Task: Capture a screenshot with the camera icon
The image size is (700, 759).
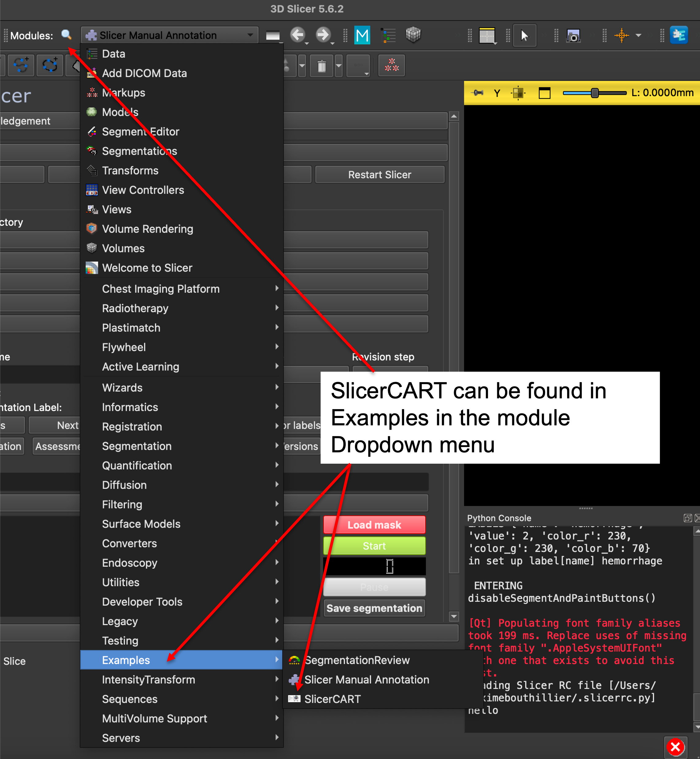Action: point(573,36)
